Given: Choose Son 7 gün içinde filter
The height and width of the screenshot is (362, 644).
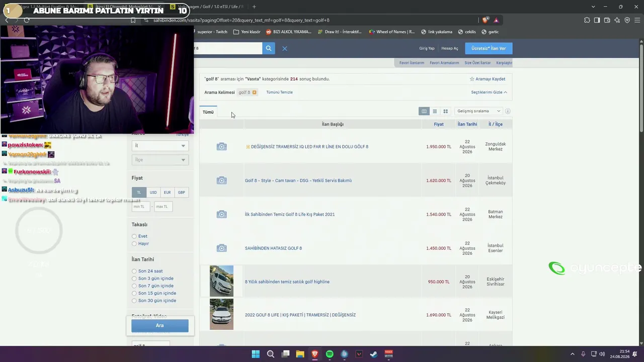Looking at the screenshot, I should pyautogui.click(x=134, y=286).
